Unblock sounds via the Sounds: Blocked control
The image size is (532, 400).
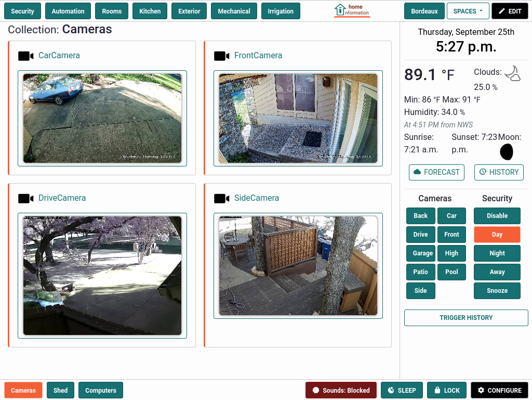point(341,390)
